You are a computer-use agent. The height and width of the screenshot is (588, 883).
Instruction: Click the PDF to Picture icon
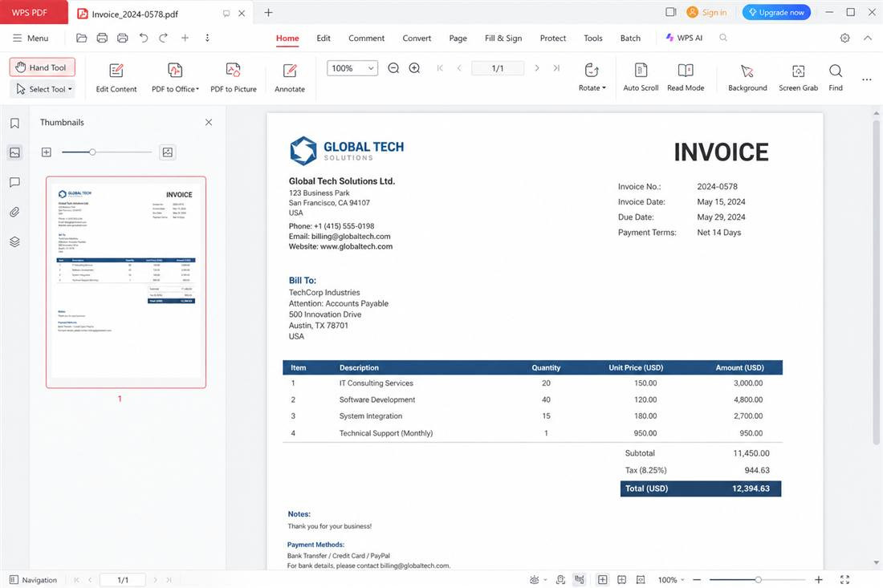(x=233, y=71)
